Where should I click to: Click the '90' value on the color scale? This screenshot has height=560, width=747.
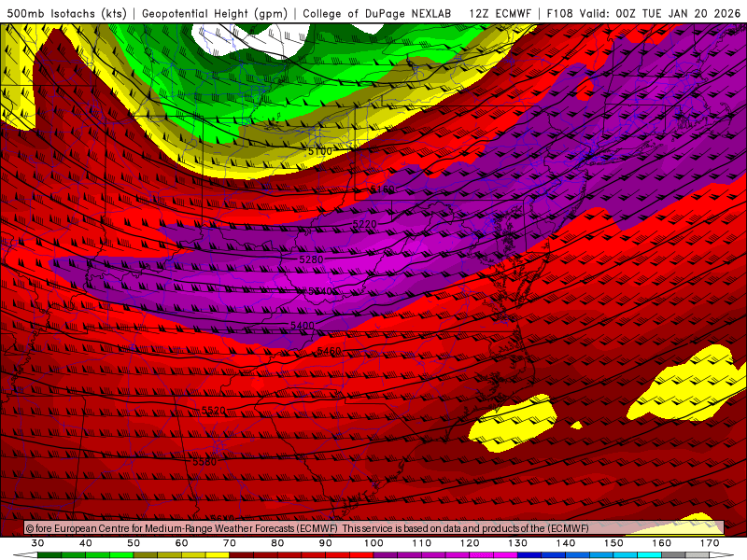tap(326, 543)
